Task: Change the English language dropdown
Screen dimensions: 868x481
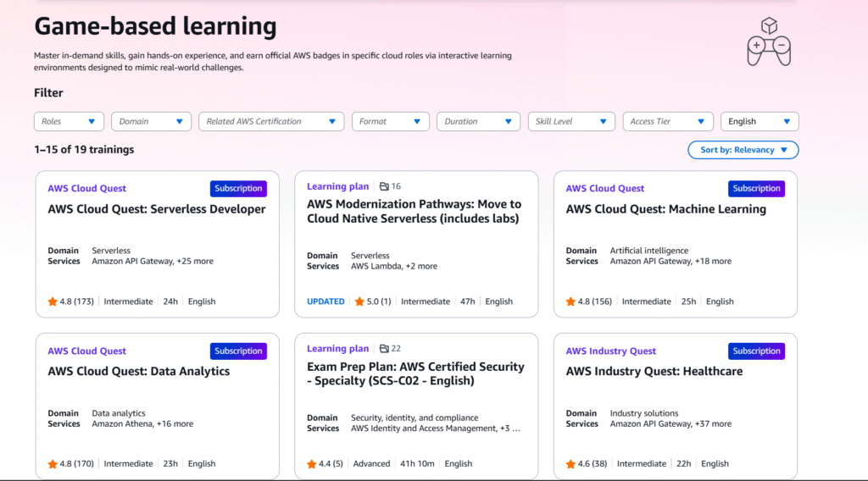Action: point(759,122)
